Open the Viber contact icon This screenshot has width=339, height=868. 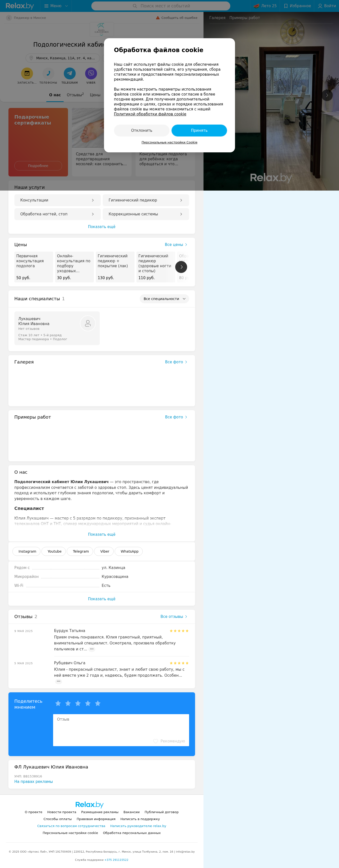(x=91, y=73)
